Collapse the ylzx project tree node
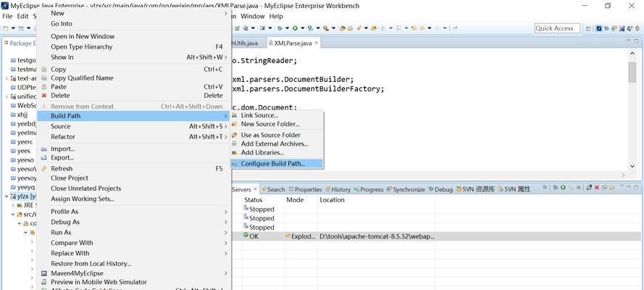Screen dimensions: 644x290 click(x=7, y=196)
